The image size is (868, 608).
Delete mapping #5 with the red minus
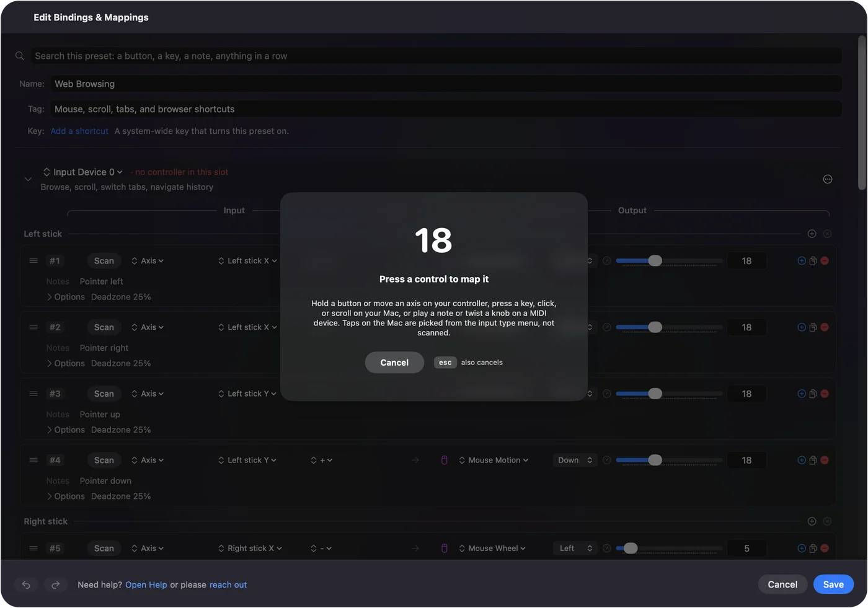(x=825, y=549)
